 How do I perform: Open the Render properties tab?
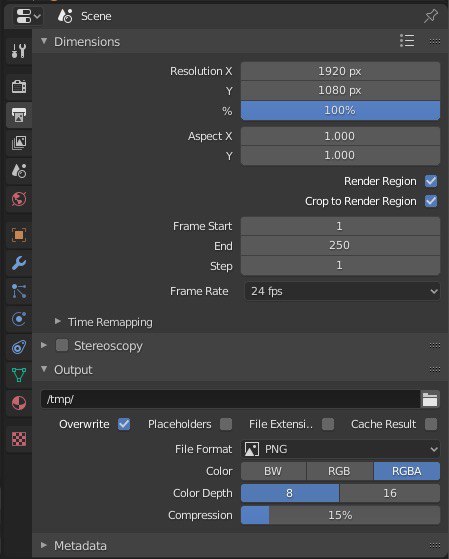[19, 87]
